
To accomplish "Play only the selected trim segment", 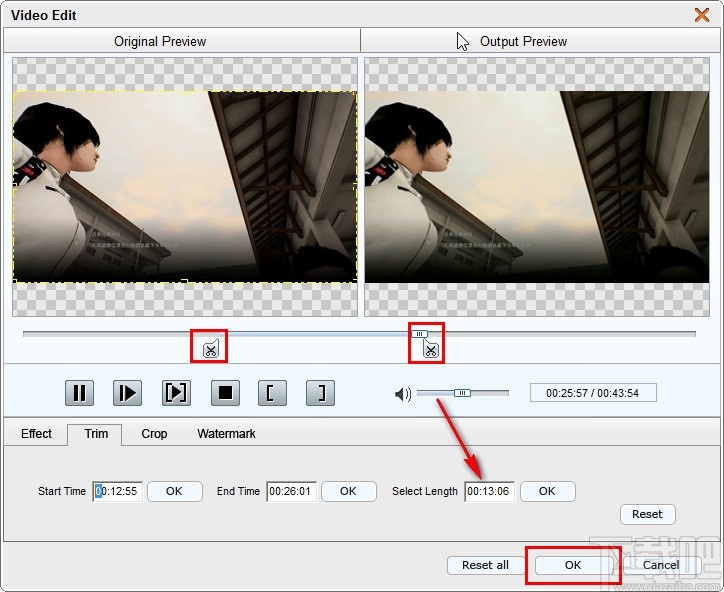I will (176, 393).
